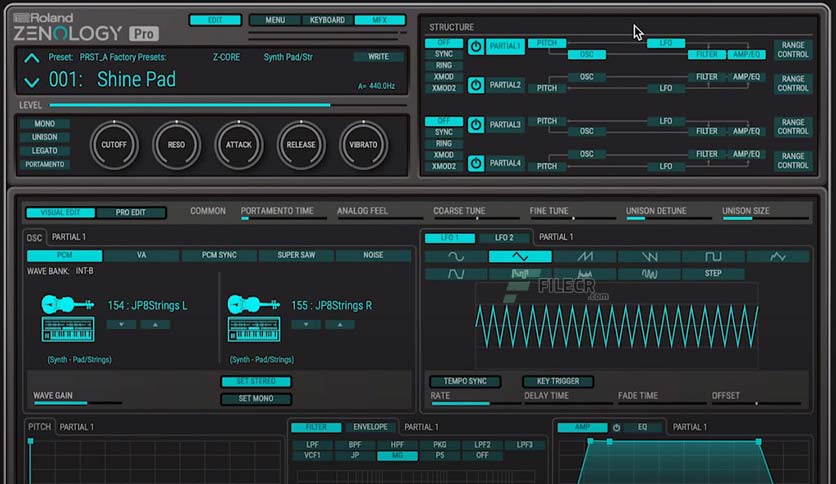
Task: Enable MONO mode
Action: point(45,124)
